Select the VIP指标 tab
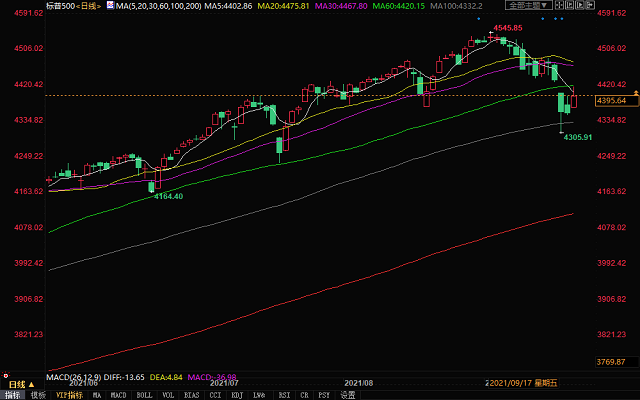 (x=69, y=395)
